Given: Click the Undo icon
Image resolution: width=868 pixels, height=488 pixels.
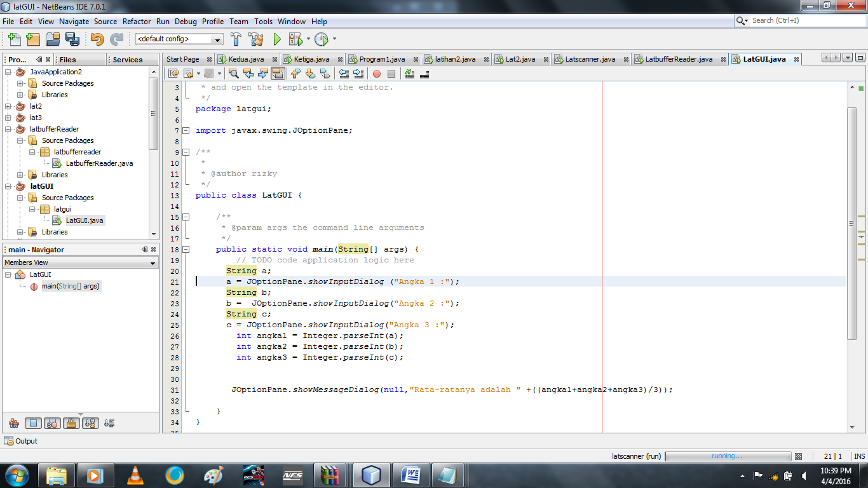Looking at the screenshot, I should click(x=97, y=39).
